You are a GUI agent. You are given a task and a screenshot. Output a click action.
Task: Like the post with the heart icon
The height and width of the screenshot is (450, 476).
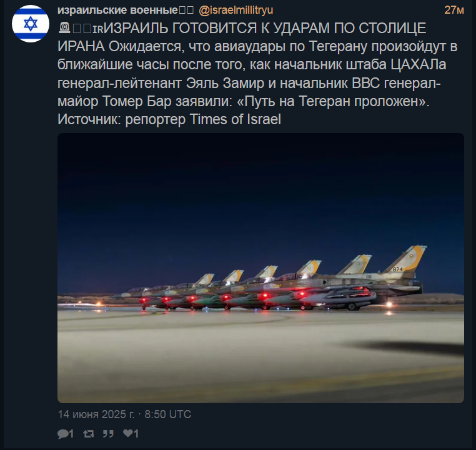(x=128, y=433)
